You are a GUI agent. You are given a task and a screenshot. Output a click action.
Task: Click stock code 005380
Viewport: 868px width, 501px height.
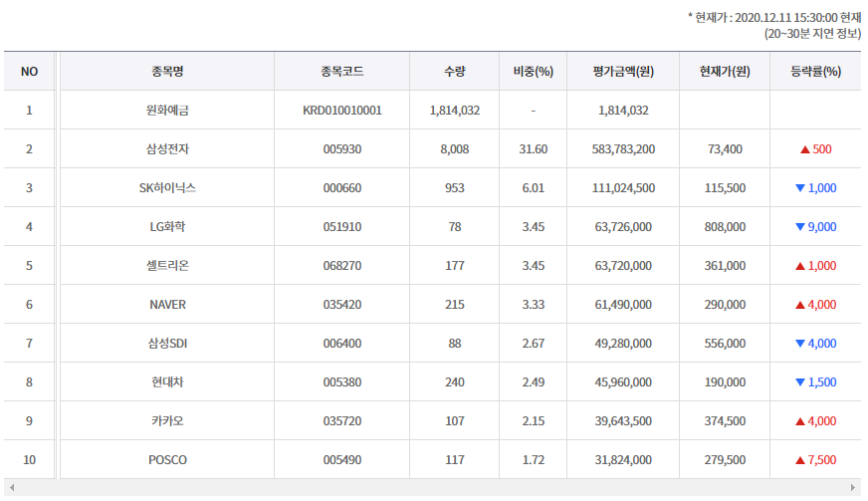[342, 381]
